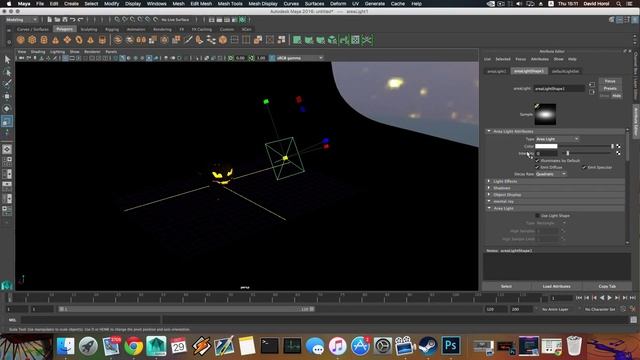Open Steam from the dock
The image size is (640, 360).
(x=428, y=346)
